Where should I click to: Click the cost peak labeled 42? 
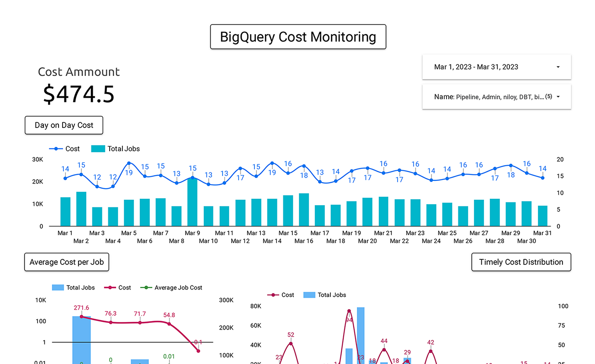430,351
